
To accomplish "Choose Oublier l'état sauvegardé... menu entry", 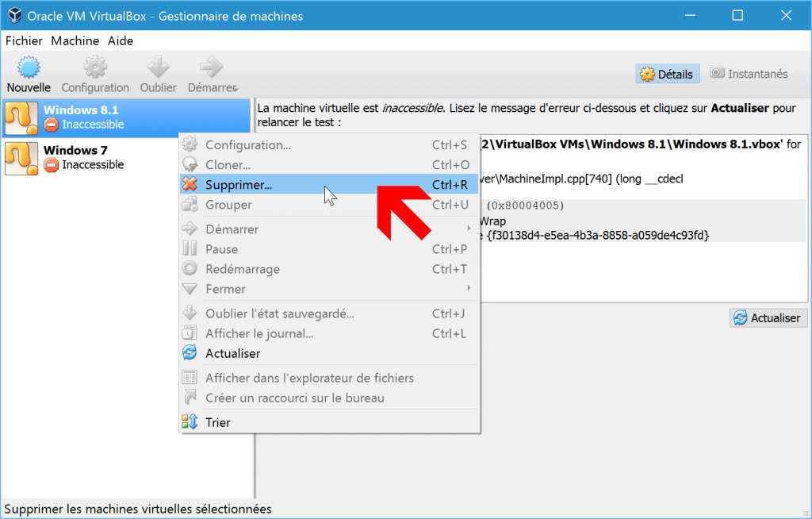I will (x=329, y=313).
